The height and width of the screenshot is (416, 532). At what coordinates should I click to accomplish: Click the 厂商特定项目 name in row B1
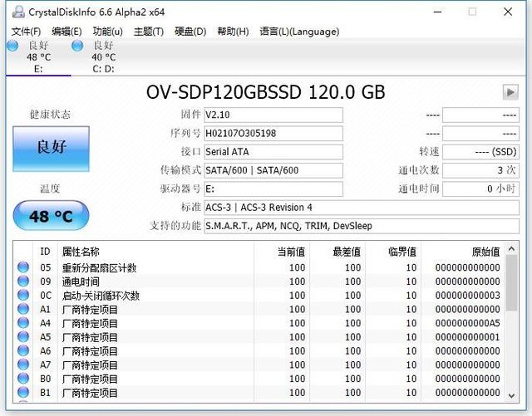(90, 393)
